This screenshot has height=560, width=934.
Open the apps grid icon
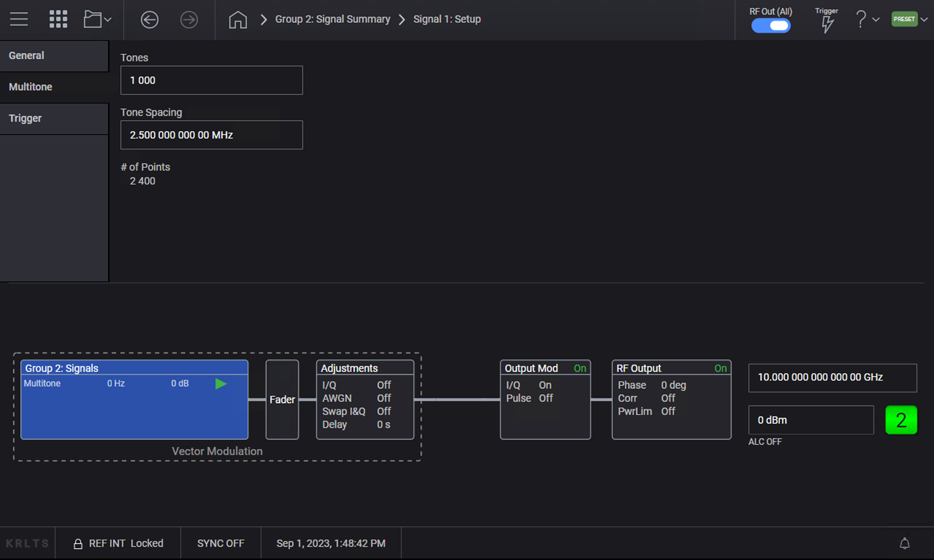pyautogui.click(x=58, y=19)
